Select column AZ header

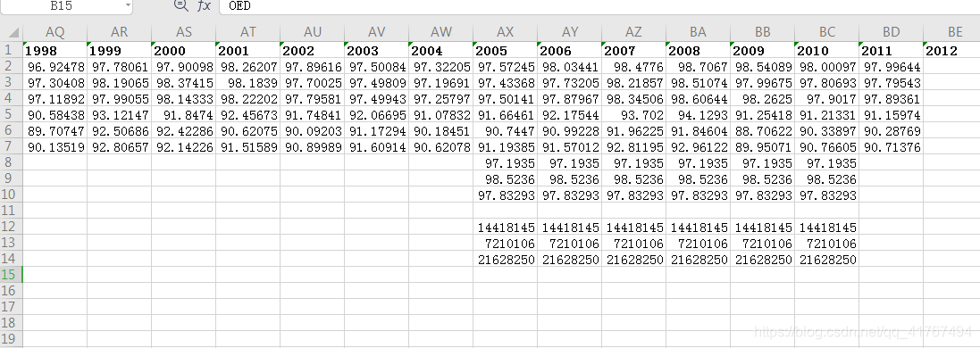[634, 32]
